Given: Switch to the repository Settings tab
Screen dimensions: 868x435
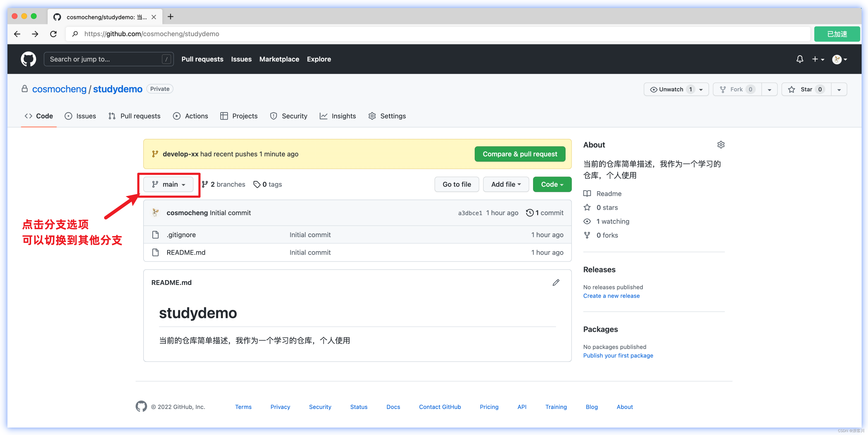Looking at the screenshot, I should (387, 116).
